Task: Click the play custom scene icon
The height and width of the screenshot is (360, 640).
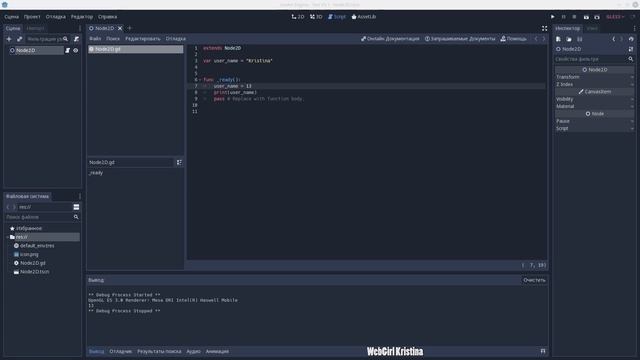Action: (x=597, y=17)
